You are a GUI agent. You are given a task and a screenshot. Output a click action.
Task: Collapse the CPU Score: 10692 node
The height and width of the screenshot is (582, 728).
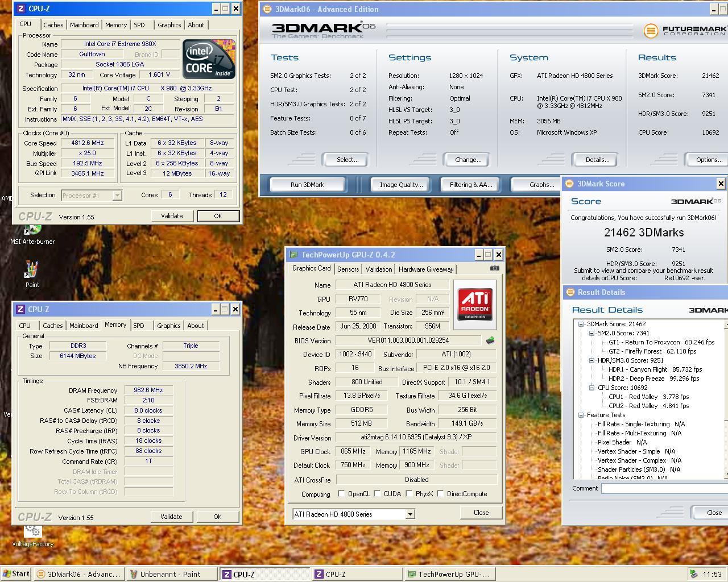[591, 388]
